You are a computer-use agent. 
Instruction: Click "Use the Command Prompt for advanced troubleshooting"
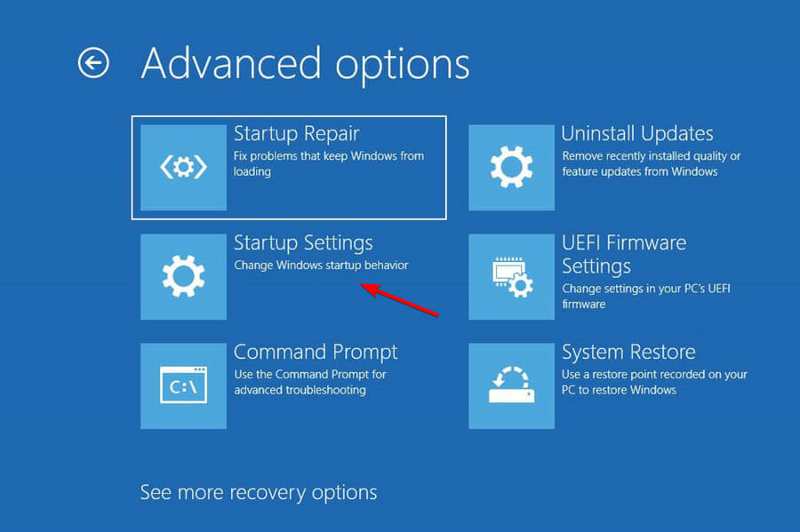309,382
